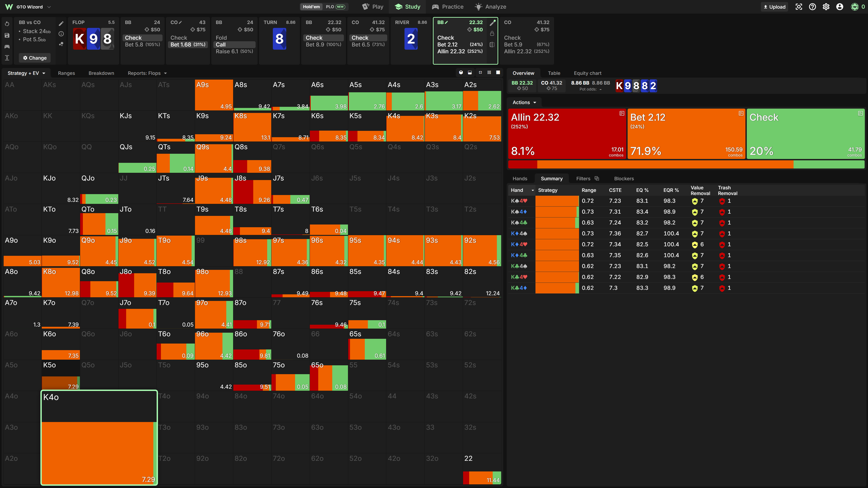Select Bet 5.8 (105%) flop action for BB
Viewport: 868px width, 488px height.
(x=142, y=44)
